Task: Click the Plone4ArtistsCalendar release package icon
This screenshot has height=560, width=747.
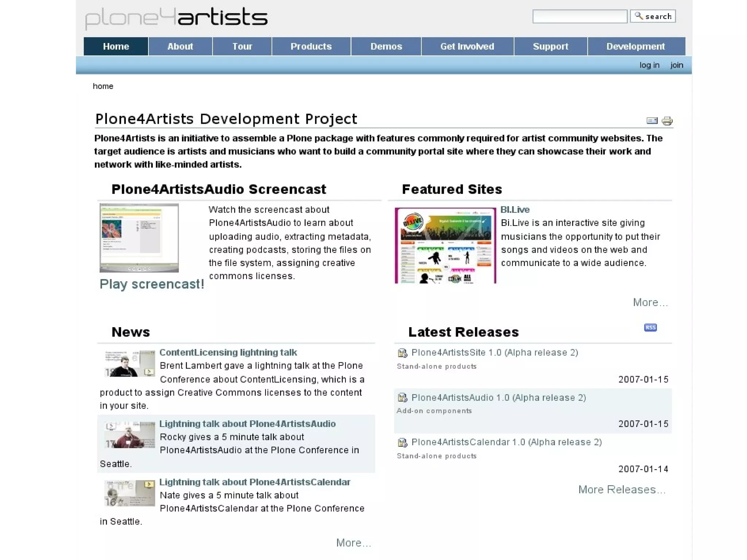Action: tap(402, 443)
